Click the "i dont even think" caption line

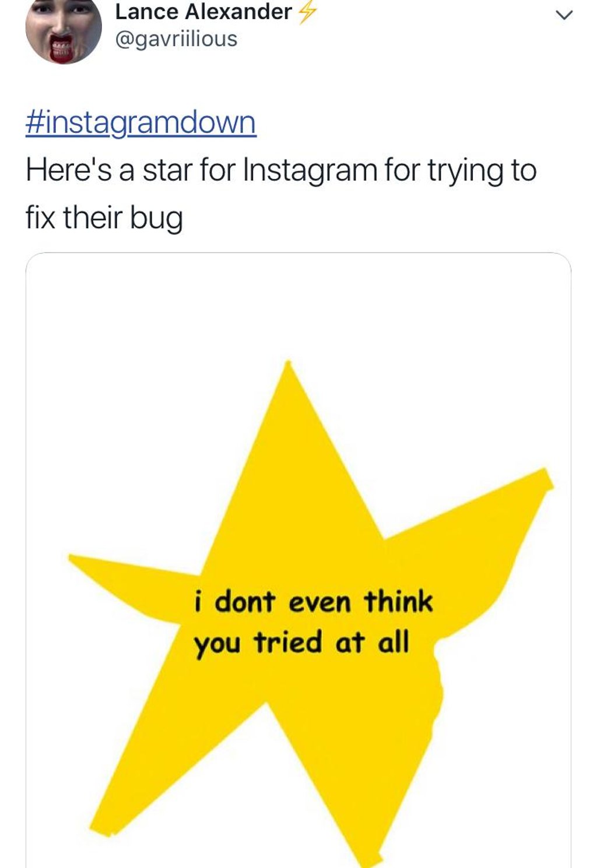click(314, 601)
